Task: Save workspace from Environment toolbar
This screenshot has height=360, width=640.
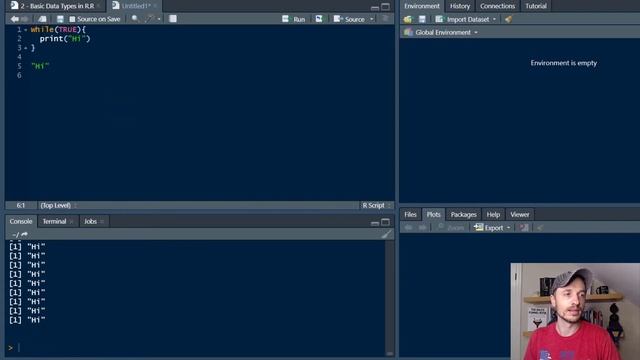Action: 422,19
